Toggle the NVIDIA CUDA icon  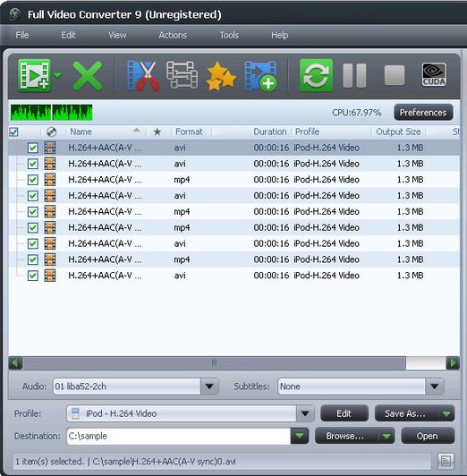pyautogui.click(x=434, y=74)
